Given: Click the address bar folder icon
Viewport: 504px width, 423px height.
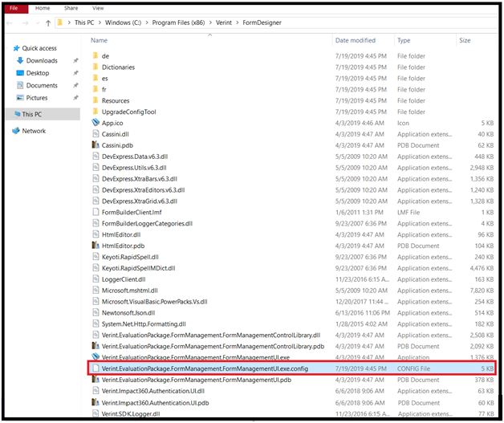Looking at the screenshot, I should [59, 22].
